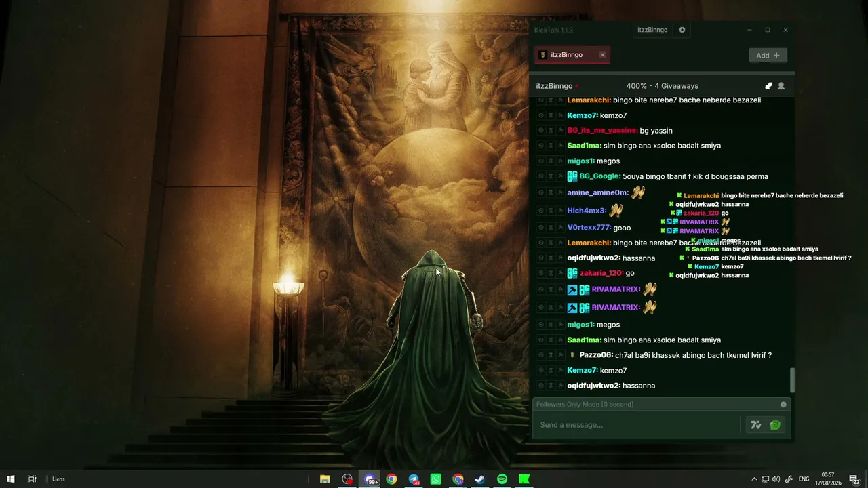Click circle-slash icon on zakaria_120 row
This screenshot has height=488, width=868.
(541, 273)
